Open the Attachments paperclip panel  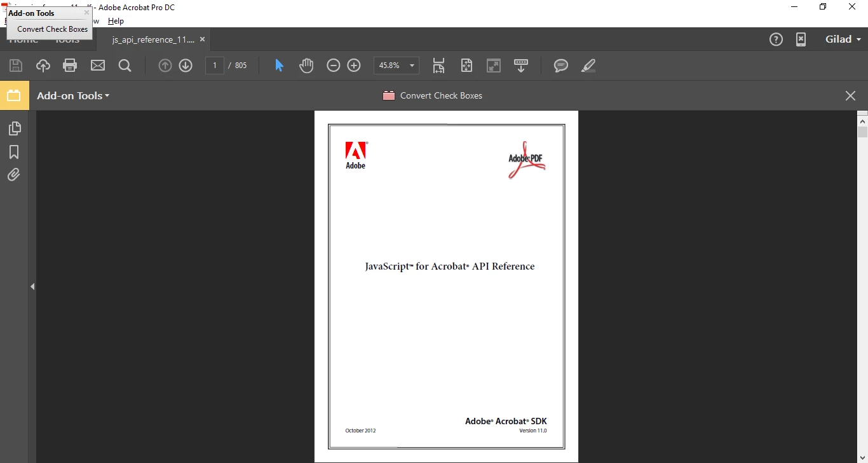(14, 174)
